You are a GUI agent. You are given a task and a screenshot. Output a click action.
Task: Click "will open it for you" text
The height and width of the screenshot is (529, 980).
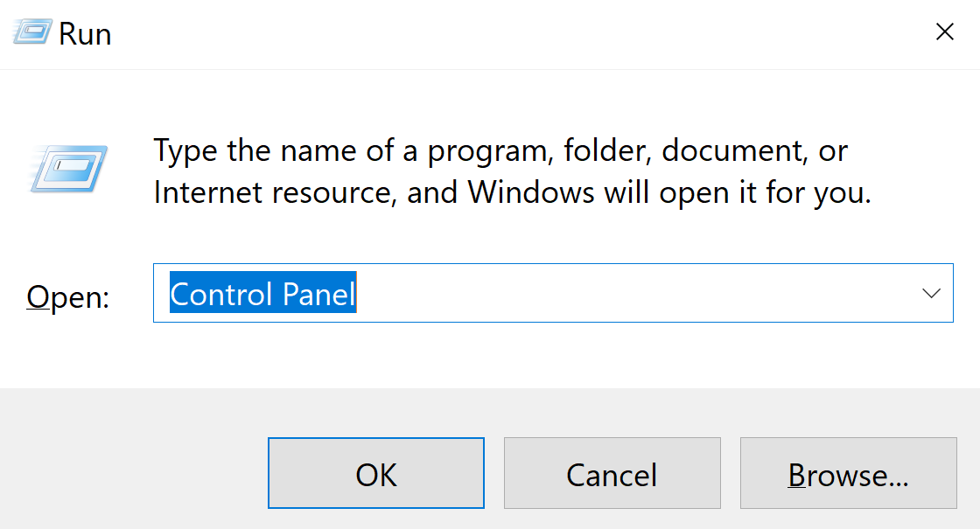tap(737, 191)
